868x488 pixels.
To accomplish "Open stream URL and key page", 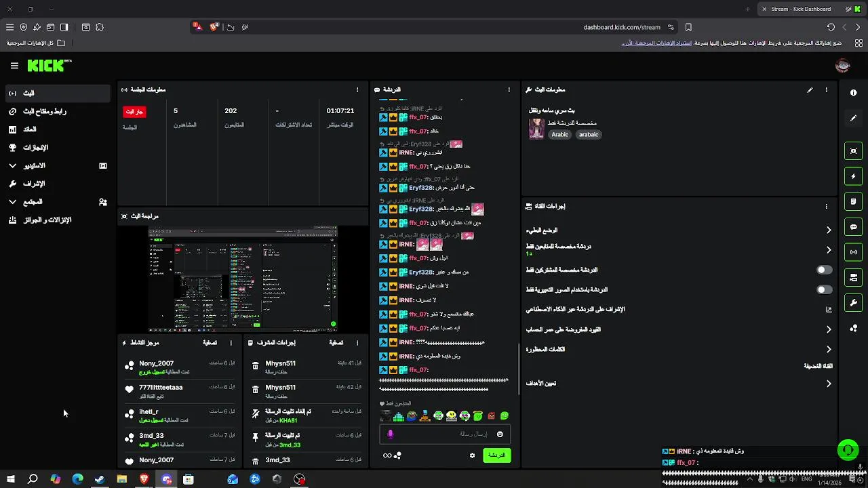I will pyautogui.click(x=58, y=111).
